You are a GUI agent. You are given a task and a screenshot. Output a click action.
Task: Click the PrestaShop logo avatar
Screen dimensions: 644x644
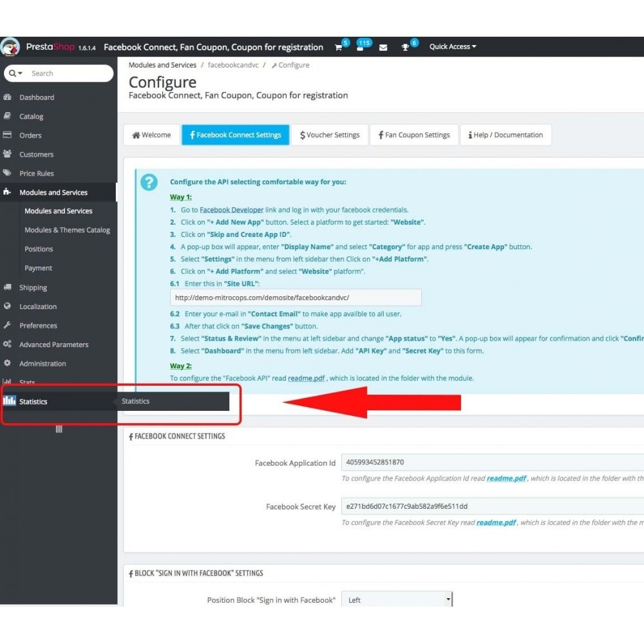[10, 47]
